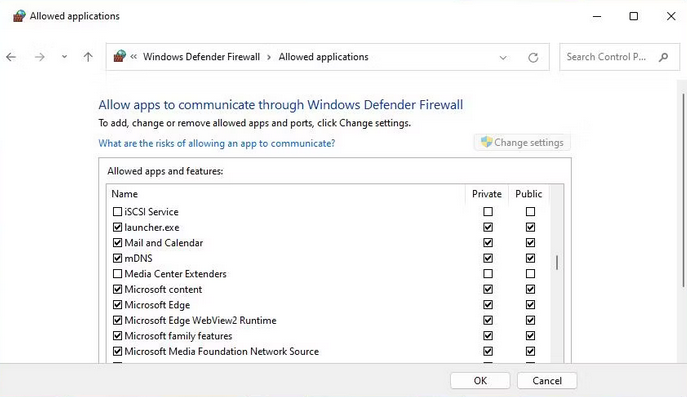The width and height of the screenshot is (687, 397).
Task: Enable Media Center Extenders checkbox
Action: [x=117, y=273]
